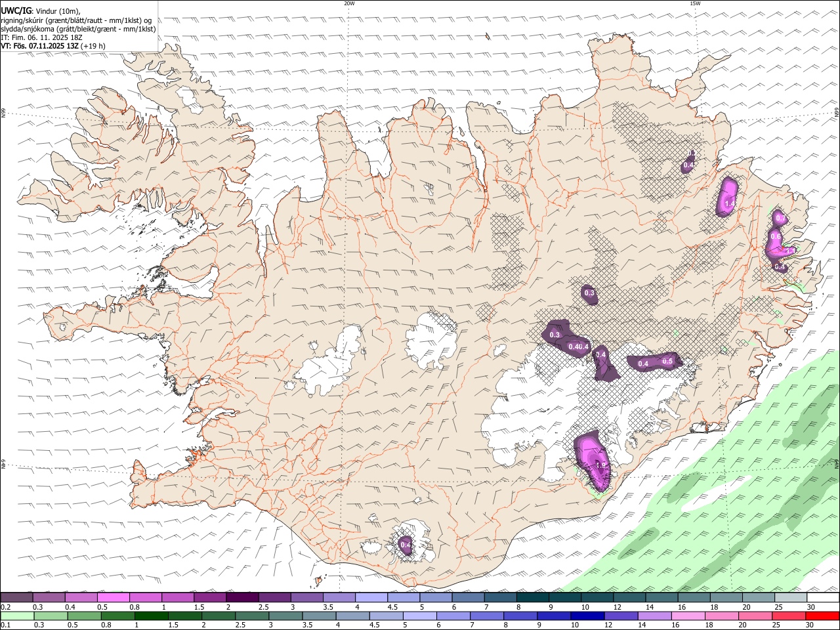
Task: Choose the dark teal 8 mm snow swatch
Action: click(532, 598)
